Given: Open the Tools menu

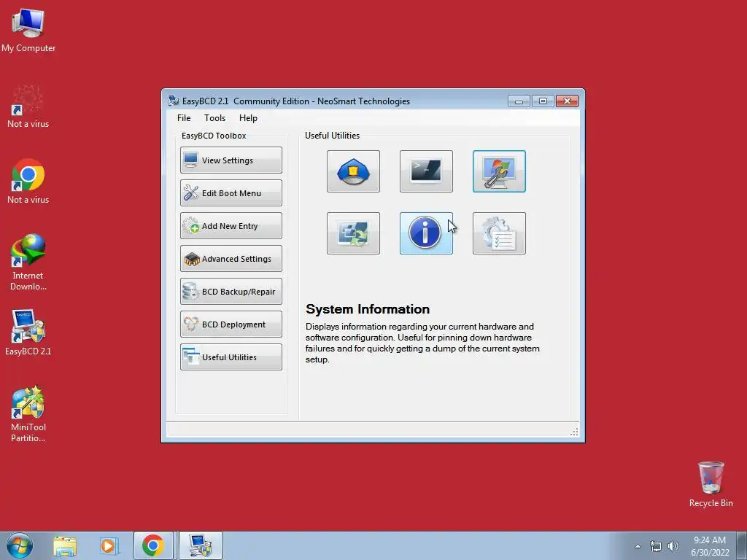Looking at the screenshot, I should (x=215, y=118).
